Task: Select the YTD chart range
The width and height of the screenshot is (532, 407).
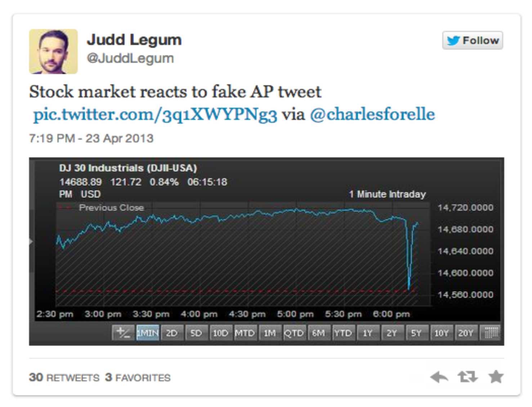Action: [x=343, y=333]
